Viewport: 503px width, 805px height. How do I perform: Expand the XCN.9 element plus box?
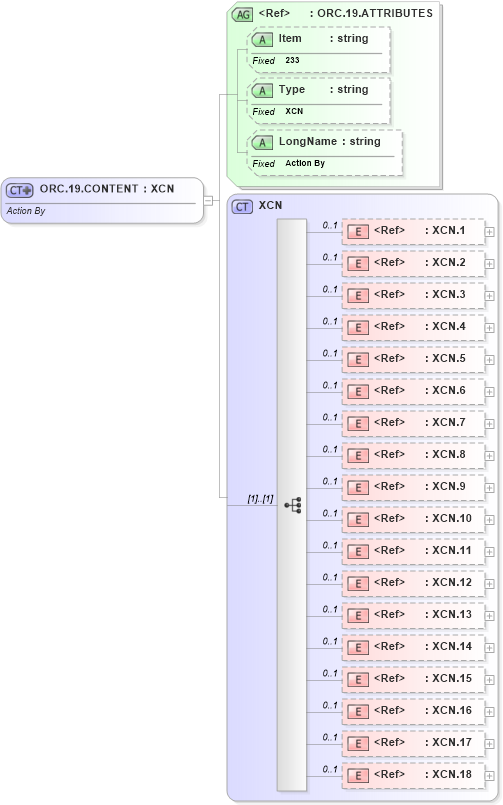490,488
